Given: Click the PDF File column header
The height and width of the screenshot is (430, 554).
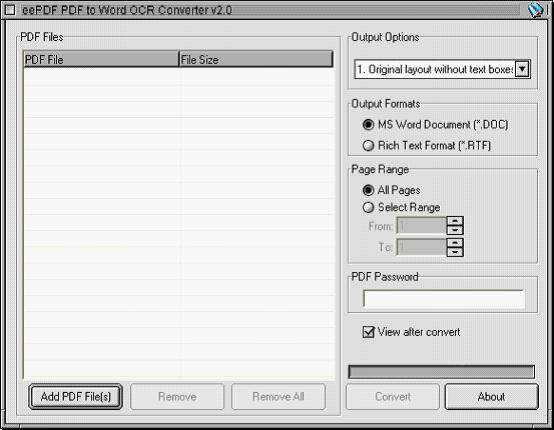Looking at the screenshot, I should point(101,59).
